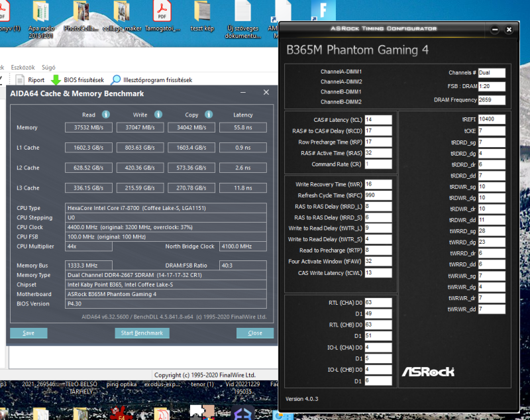The width and height of the screenshot is (530, 420).
Task: Close the AIDA64 benchmark window with X
Action: click(266, 92)
